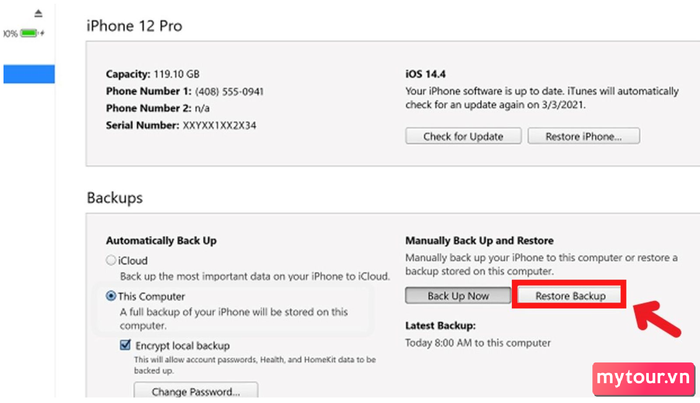Select This Computer backup option
The height and width of the screenshot is (403, 700).
(x=111, y=296)
